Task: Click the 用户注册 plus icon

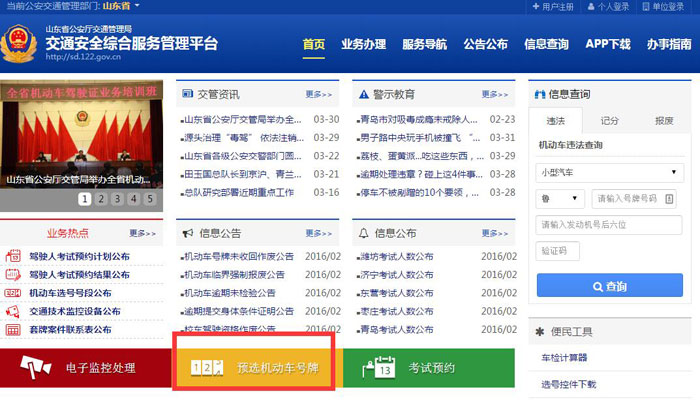Action: point(536,6)
